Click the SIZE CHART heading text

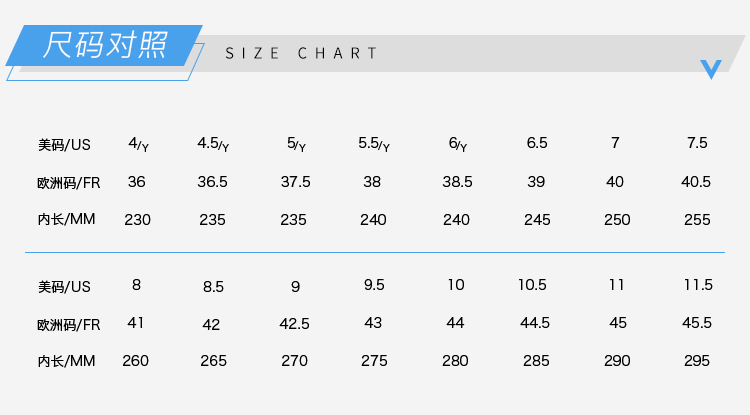click(301, 53)
